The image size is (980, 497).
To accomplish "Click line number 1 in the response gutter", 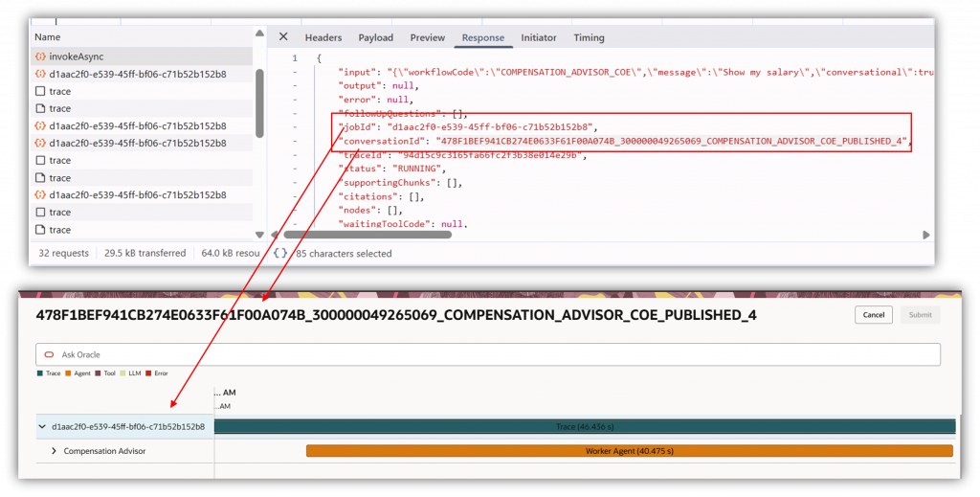I will click(x=295, y=58).
